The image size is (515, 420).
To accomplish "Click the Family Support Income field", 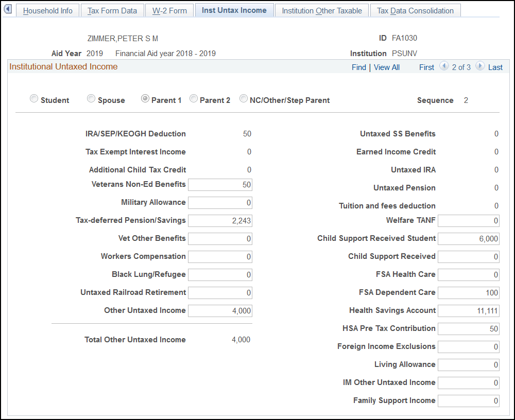I will (468, 400).
